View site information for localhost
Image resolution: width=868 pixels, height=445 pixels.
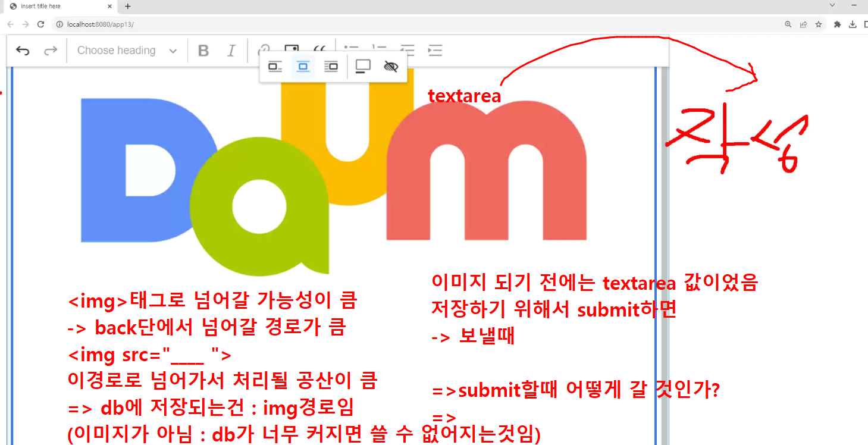pyautogui.click(x=59, y=24)
